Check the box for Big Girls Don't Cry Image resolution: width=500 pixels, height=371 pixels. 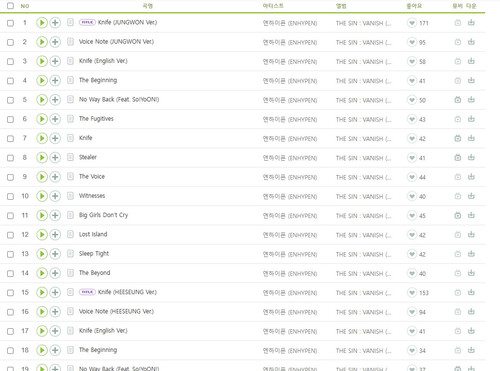pos(10,216)
